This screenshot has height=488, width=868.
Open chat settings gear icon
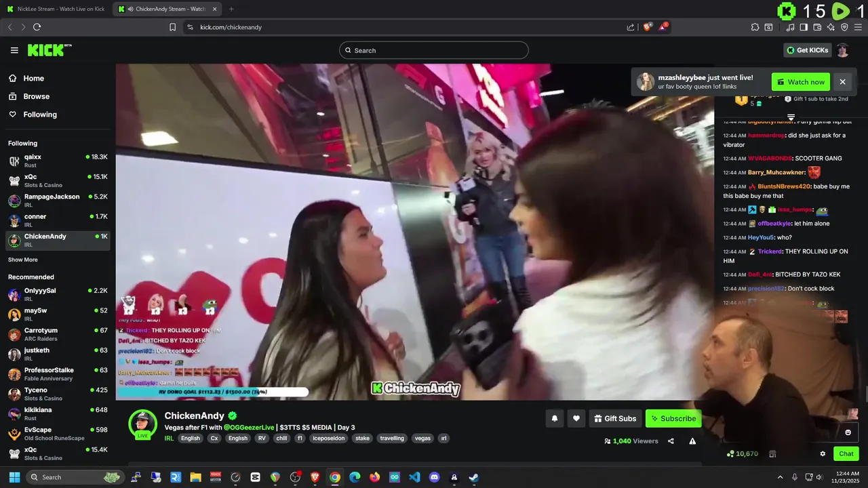tap(823, 454)
